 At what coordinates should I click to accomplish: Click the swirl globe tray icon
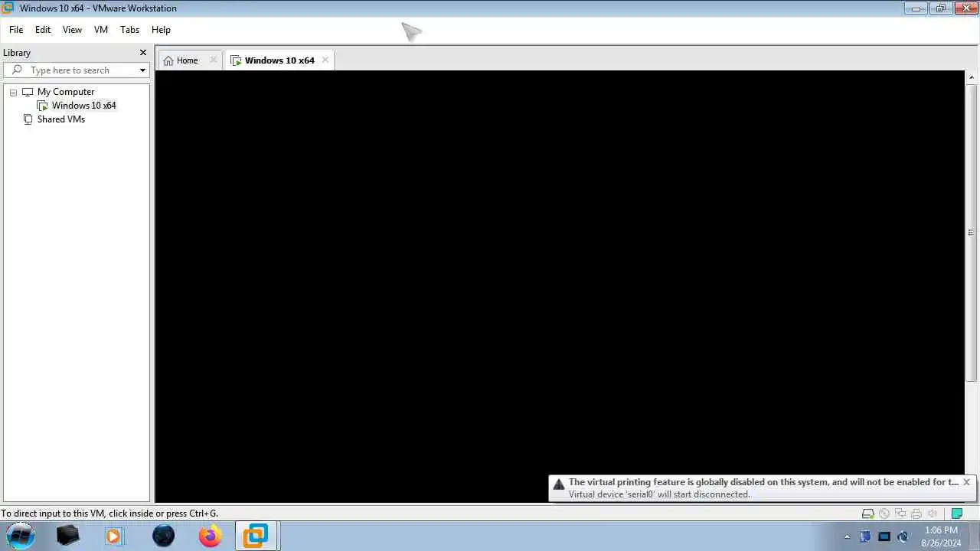[903, 536]
